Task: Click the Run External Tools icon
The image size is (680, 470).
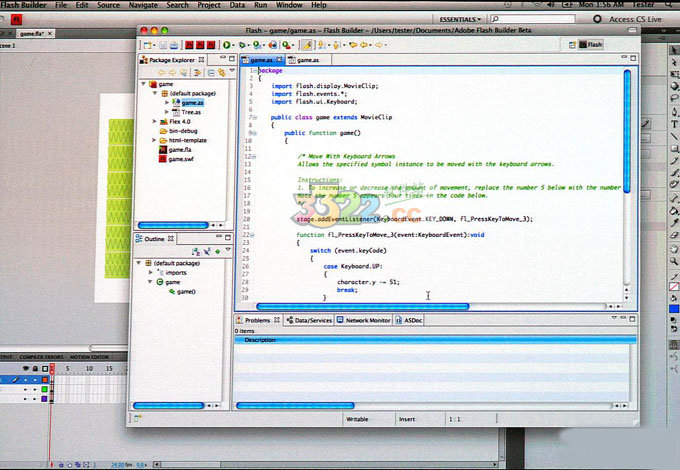Action: coord(286,45)
